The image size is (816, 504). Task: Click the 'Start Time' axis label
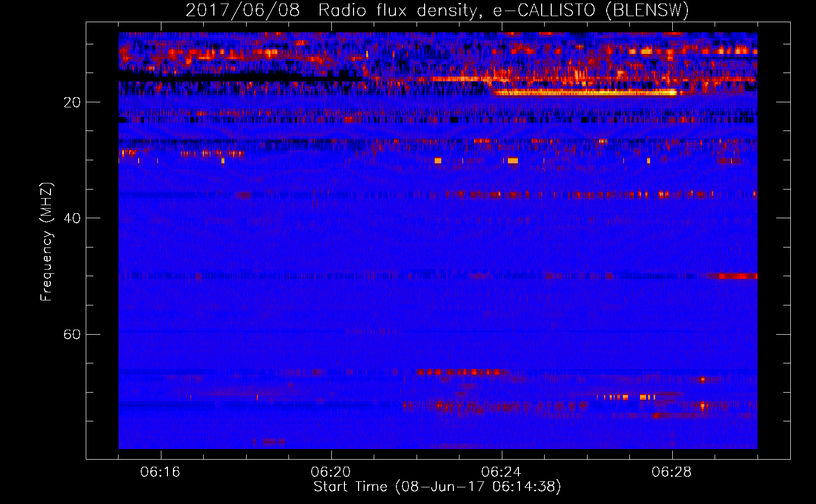pyautogui.click(x=437, y=486)
